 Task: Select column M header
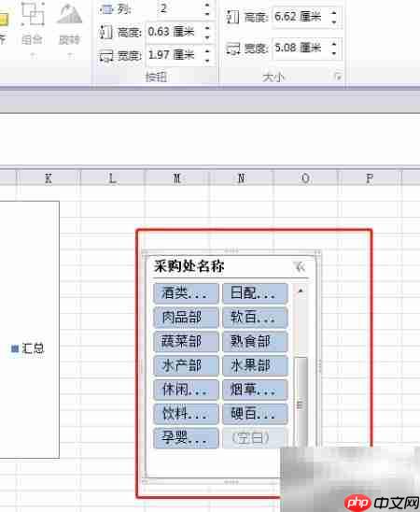pos(176,178)
